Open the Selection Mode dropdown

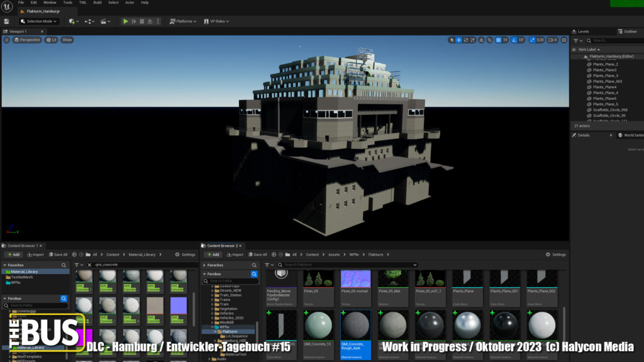point(39,21)
